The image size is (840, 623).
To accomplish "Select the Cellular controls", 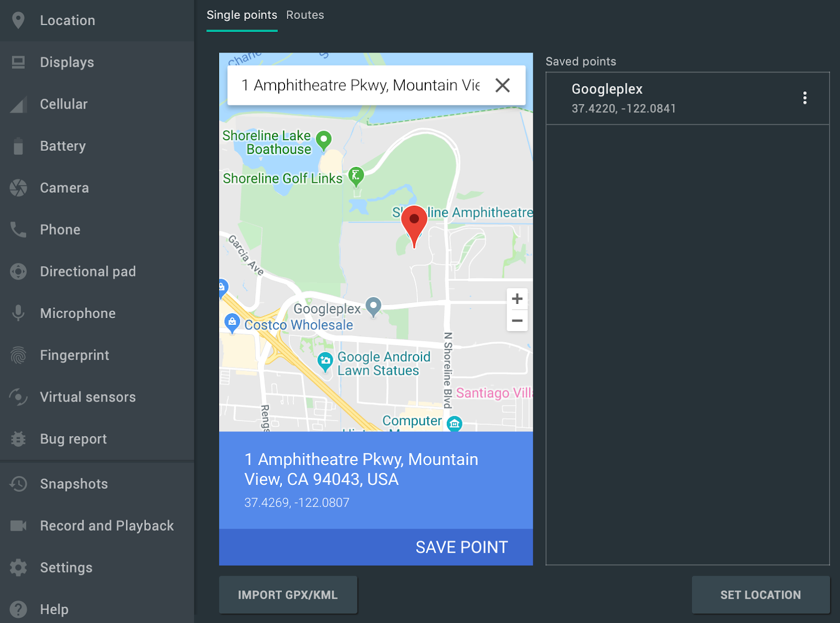I will click(64, 104).
